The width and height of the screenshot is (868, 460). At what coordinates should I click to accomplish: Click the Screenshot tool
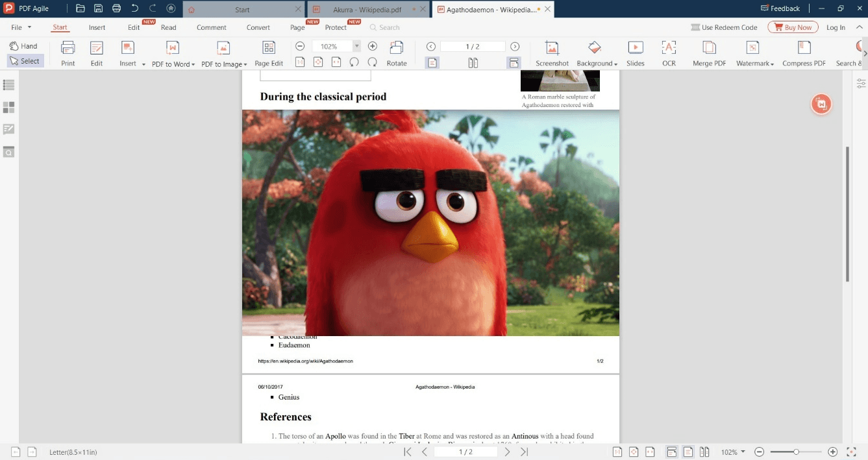click(552, 53)
